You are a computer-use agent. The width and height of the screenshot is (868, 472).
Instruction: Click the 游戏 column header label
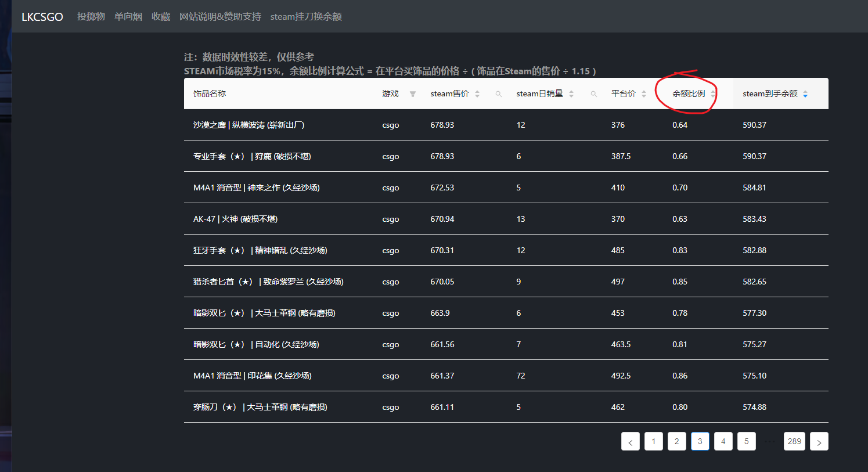point(390,93)
